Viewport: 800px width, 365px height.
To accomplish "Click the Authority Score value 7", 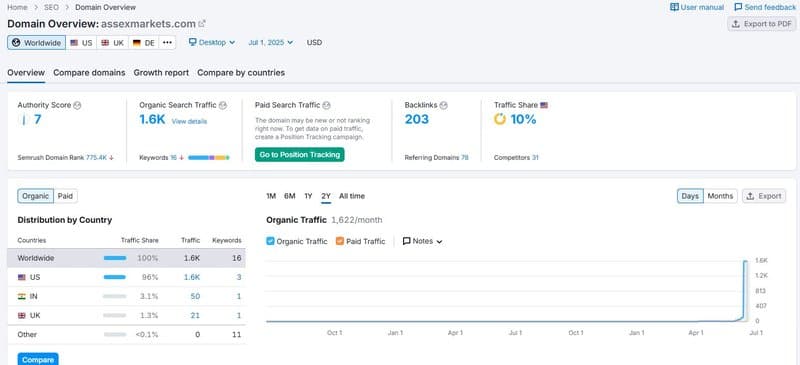I will (37, 119).
